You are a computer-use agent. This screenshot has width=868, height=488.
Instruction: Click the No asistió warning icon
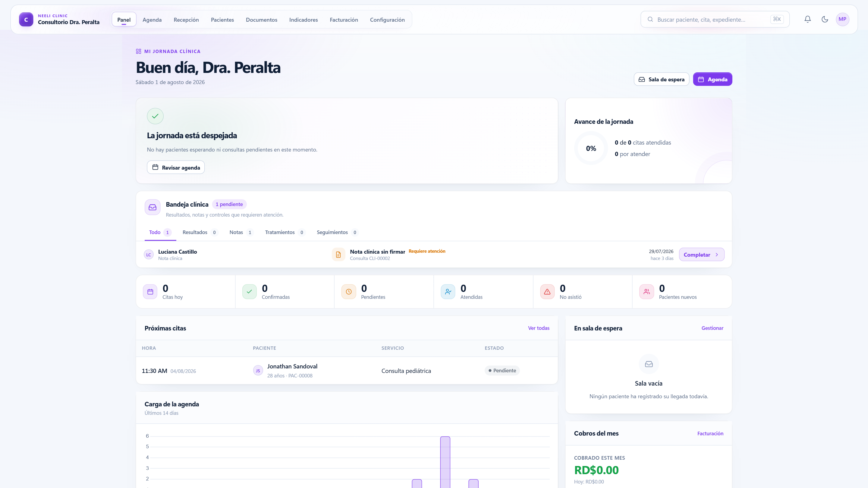click(x=547, y=292)
